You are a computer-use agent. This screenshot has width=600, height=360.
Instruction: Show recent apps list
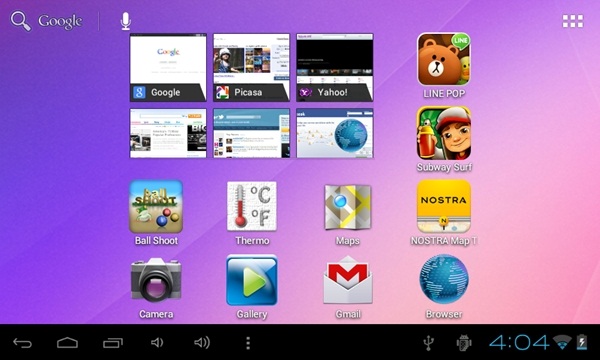click(x=113, y=343)
